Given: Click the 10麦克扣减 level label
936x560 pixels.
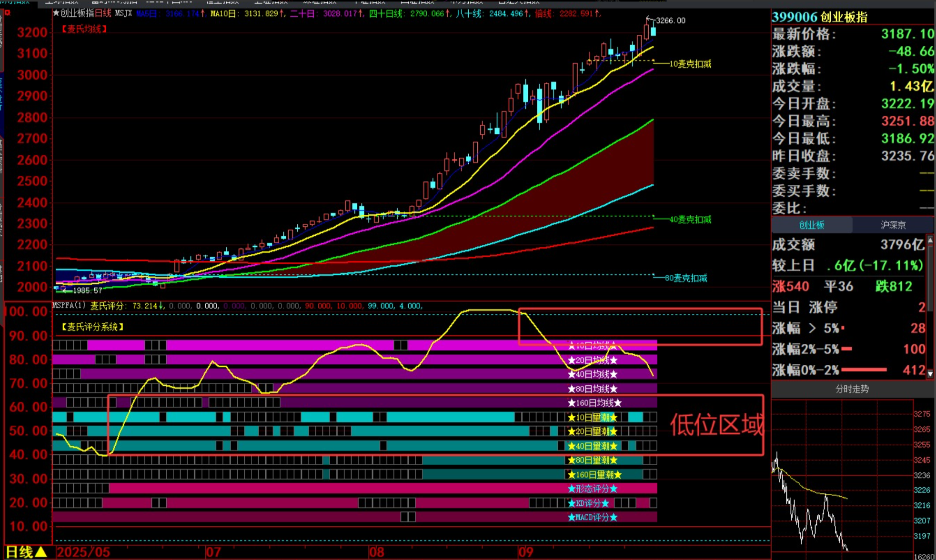Looking at the screenshot, I should (690, 64).
